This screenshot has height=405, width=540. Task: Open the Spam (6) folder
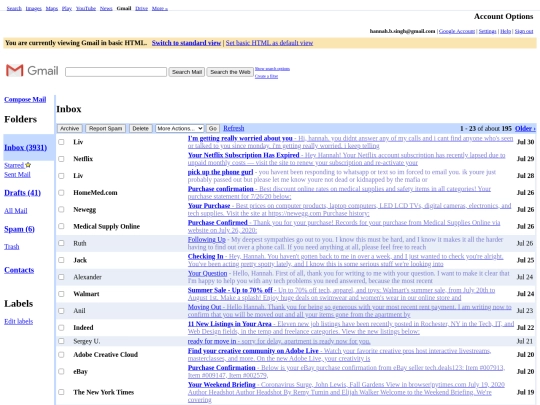(19, 229)
